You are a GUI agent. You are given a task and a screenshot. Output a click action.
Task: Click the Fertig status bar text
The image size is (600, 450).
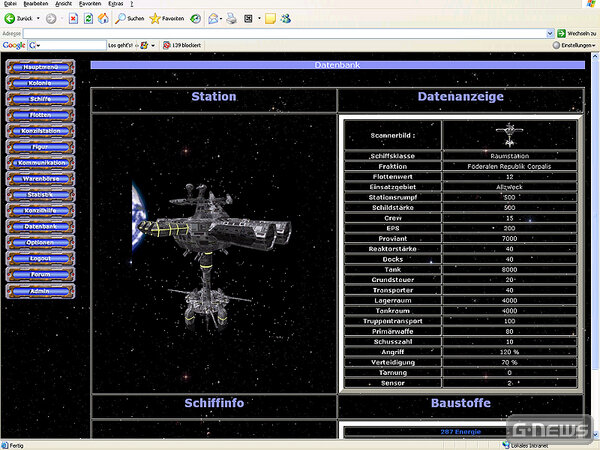pyautogui.click(x=16, y=445)
